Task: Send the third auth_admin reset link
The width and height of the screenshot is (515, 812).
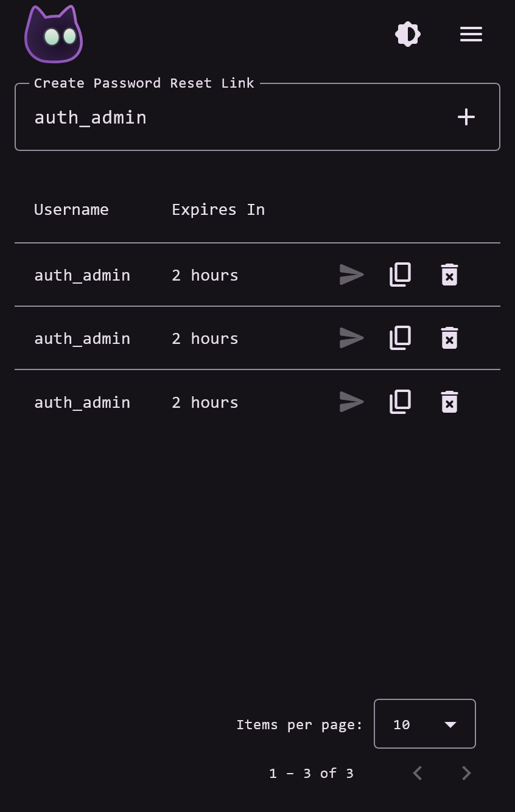Action: pos(352,402)
